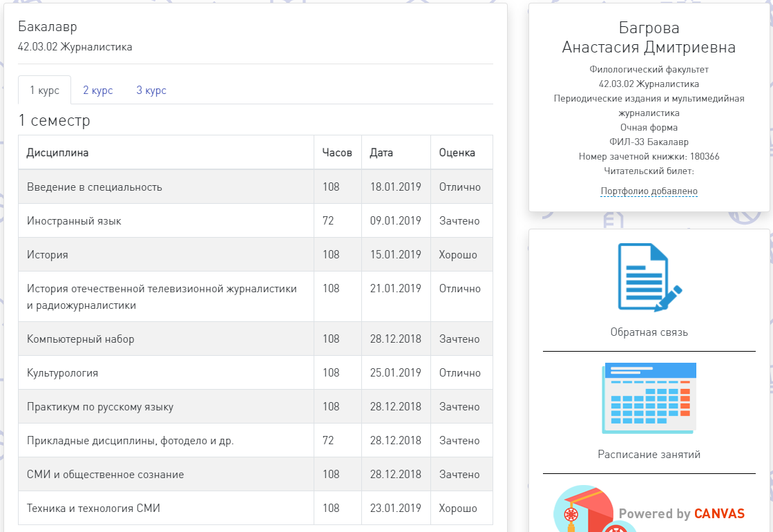Click the Компьютерный набор discipline row
This screenshot has width=773, height=532.
pyautogui.click(x=81, y=339)
